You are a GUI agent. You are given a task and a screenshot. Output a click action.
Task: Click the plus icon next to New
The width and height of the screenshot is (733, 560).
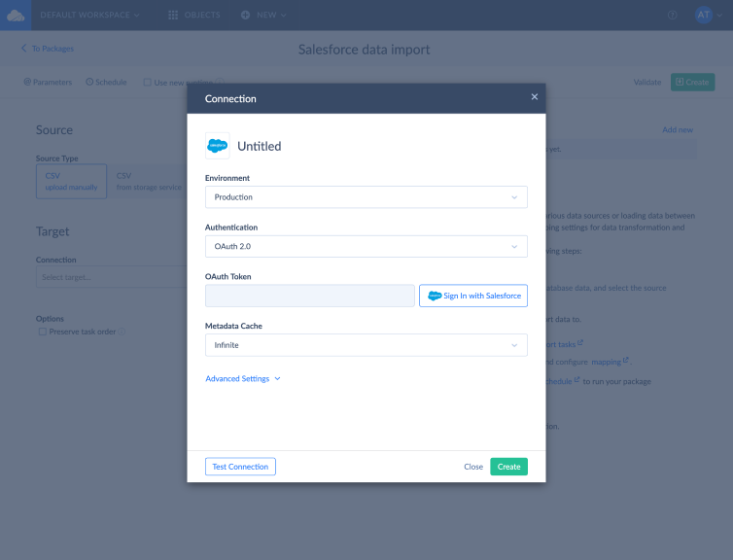(x=245, y=15)
